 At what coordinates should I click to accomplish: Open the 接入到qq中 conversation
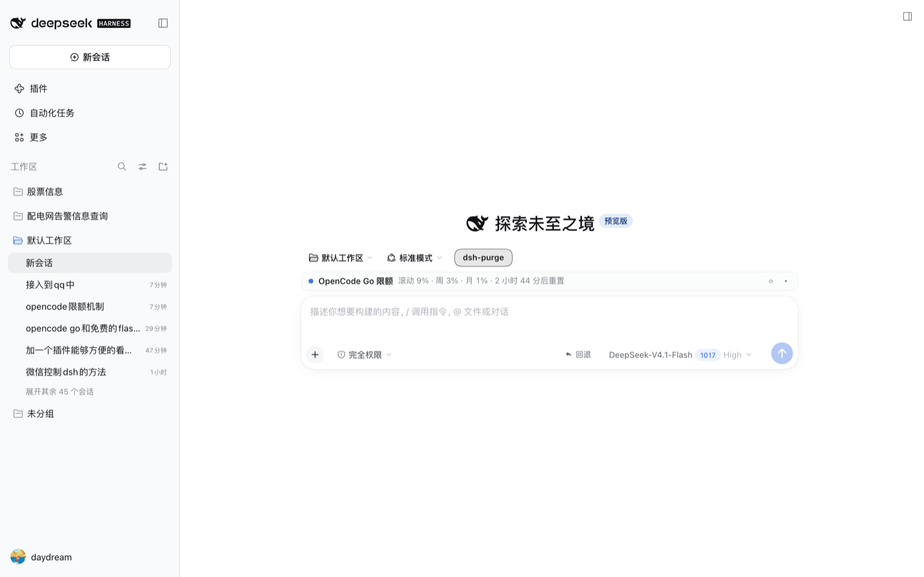coord(90,285)
